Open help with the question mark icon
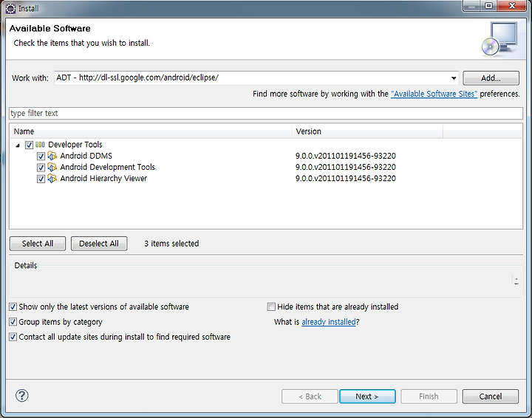Screen dimensions: 532x418 (22, 396)
